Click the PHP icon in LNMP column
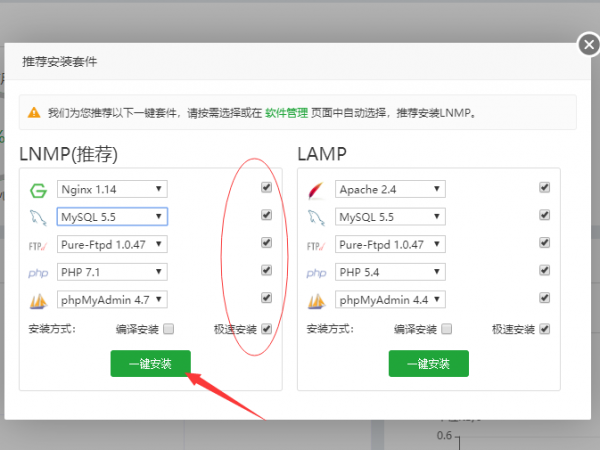The image size is (600, 450). click(x=39, y=272)
